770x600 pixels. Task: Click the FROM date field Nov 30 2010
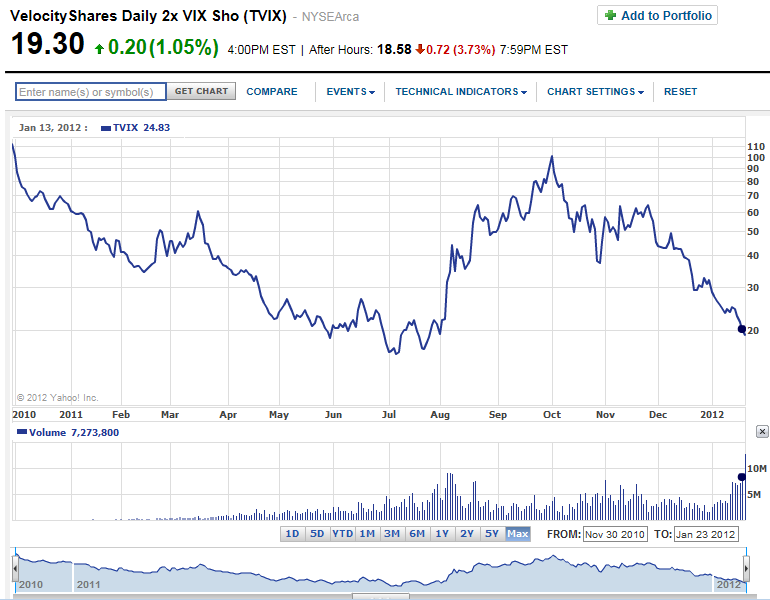coord(615,534)
